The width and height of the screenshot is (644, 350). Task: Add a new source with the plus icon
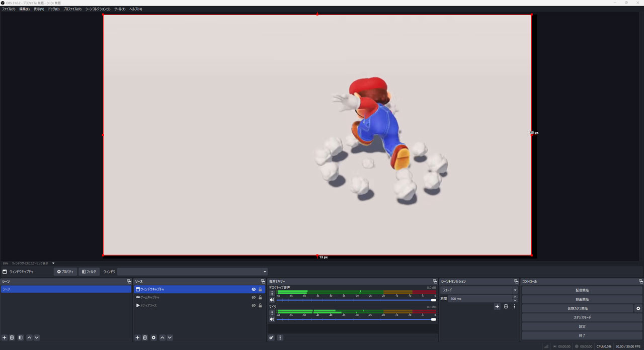(x=137, y=337)
